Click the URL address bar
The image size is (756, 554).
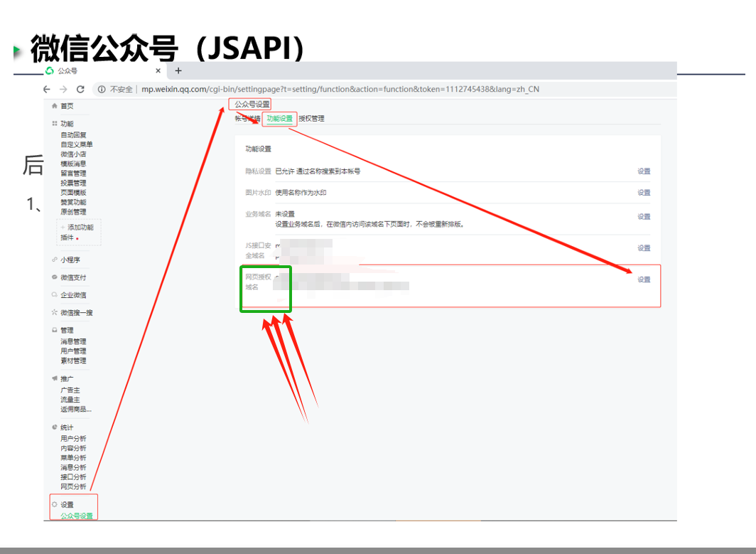coord(340,90)
